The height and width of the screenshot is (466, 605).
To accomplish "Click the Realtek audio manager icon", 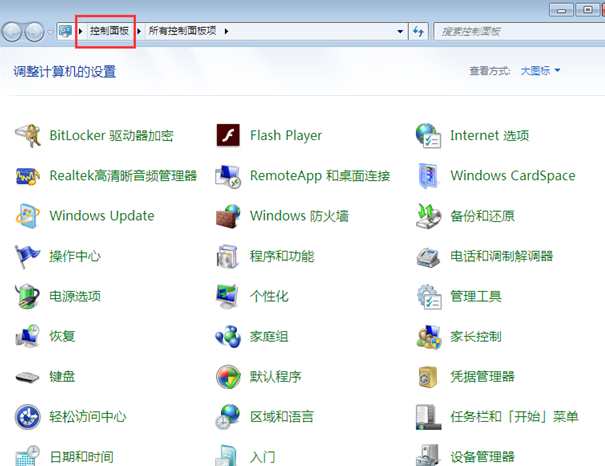I will coord(28,176).
